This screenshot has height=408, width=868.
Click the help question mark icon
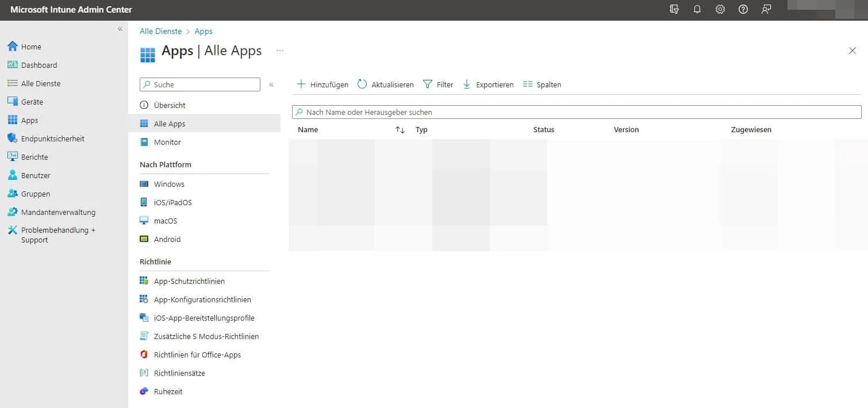[x=743, y=10]
